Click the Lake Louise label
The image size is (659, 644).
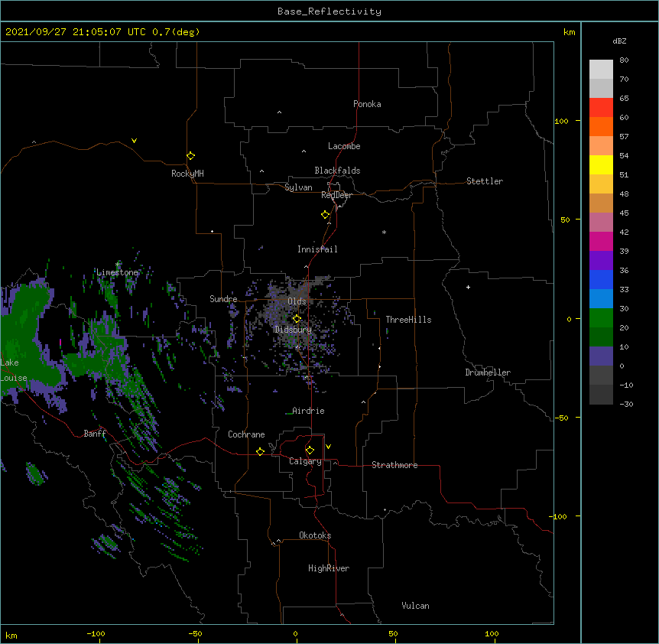pyautogui.click(x=14, y=370)
